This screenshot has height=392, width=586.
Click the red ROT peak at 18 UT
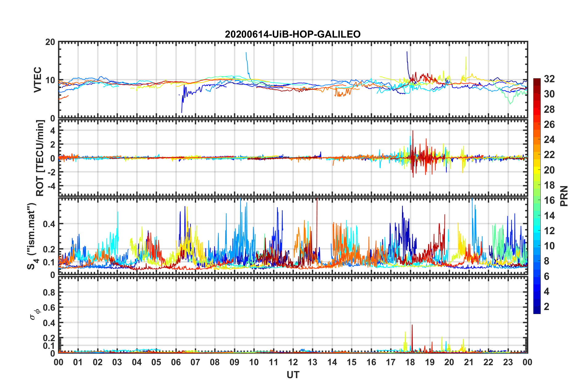point(413,136)
